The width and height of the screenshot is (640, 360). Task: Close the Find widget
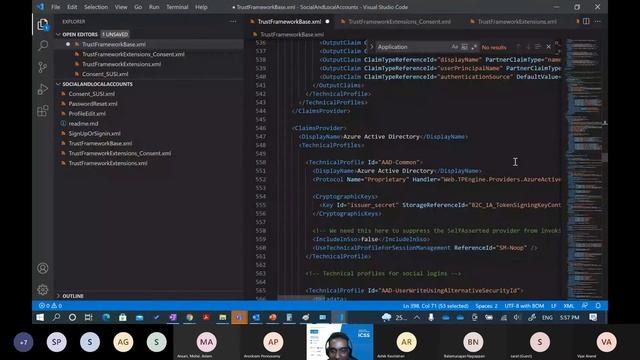tap(549, 47)
